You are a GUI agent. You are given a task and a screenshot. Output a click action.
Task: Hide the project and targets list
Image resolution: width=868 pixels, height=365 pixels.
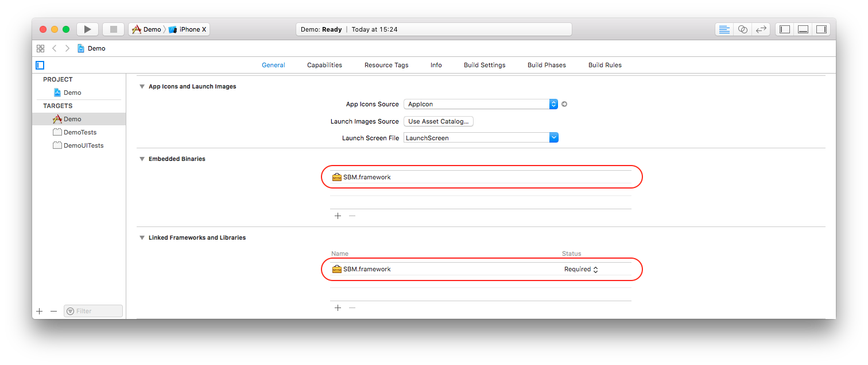(x=40, y=65)
